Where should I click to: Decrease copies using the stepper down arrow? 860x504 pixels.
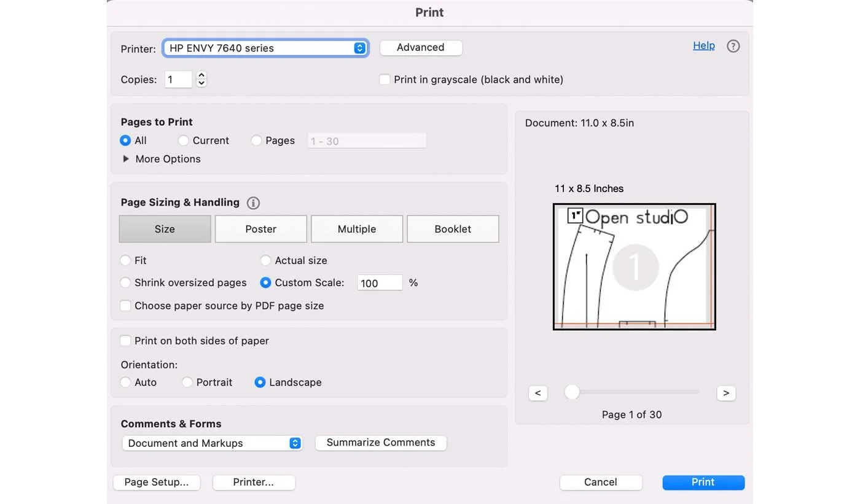click(201, 83)
